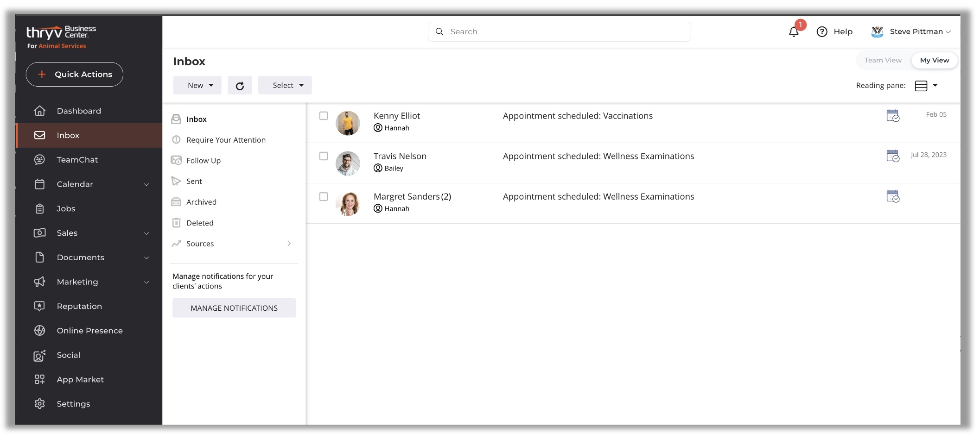Click the Steve Pittman account logo
Screen dimensions: 980x439
click(x=877, y=31)
